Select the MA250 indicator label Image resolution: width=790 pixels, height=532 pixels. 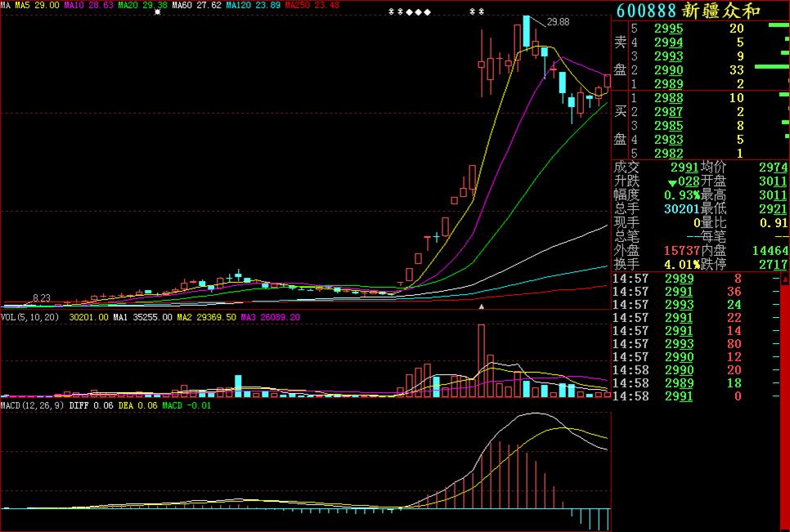[300, 5]
